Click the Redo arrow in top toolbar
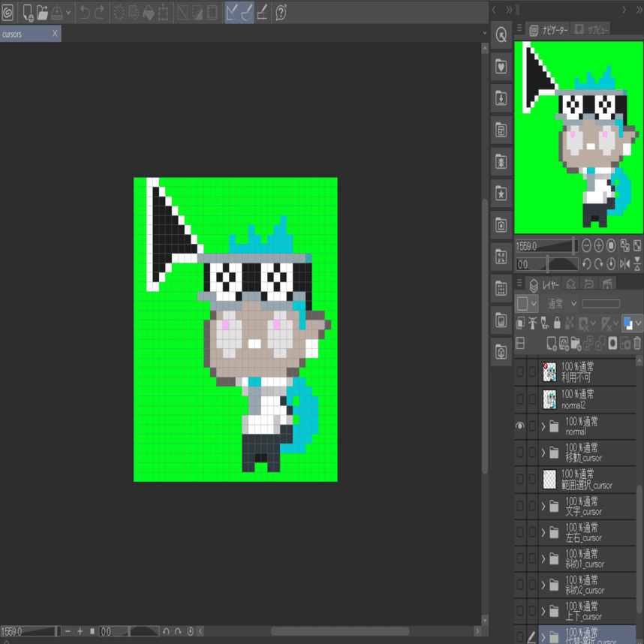644x644 pixels. (100, 12)
